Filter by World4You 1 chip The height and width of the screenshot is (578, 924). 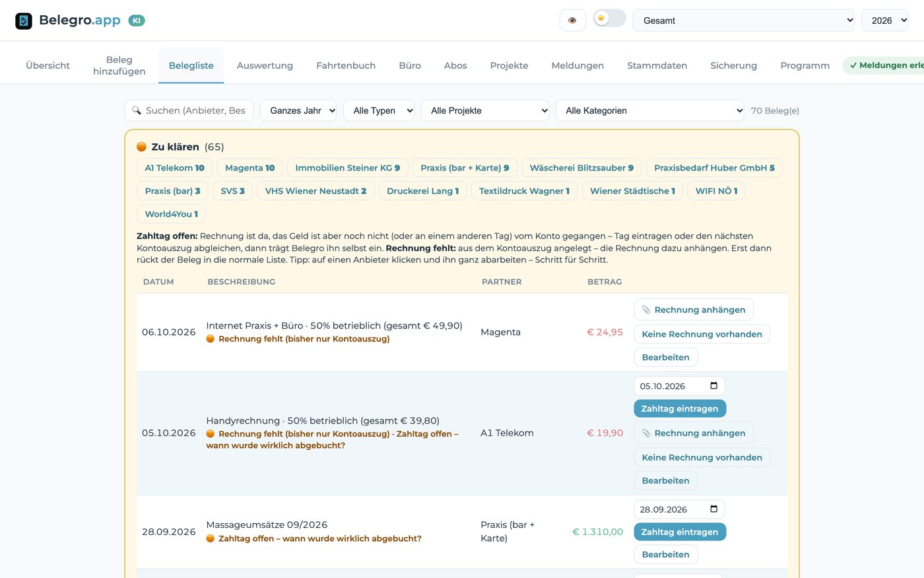tap(172, 214)
